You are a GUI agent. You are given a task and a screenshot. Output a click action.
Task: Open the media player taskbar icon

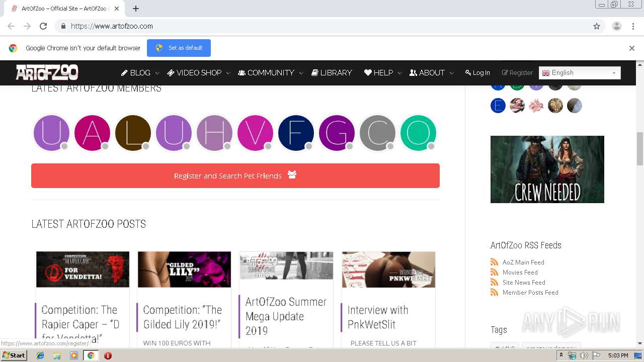pos(74,355)
